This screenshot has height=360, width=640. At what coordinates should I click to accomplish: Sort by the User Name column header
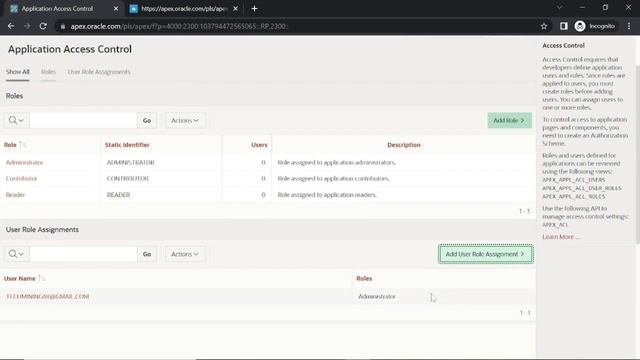pyautogui.click(x=20, y=278)
